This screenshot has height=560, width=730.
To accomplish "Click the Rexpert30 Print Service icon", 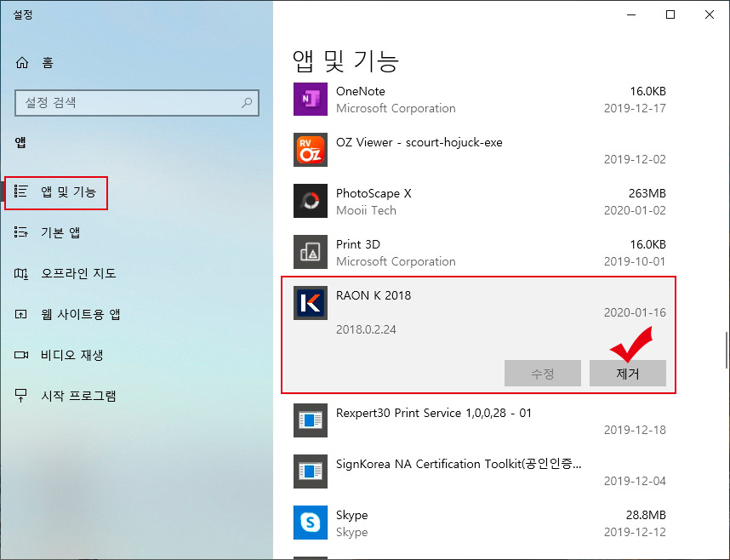I will [x=311, y=420].
